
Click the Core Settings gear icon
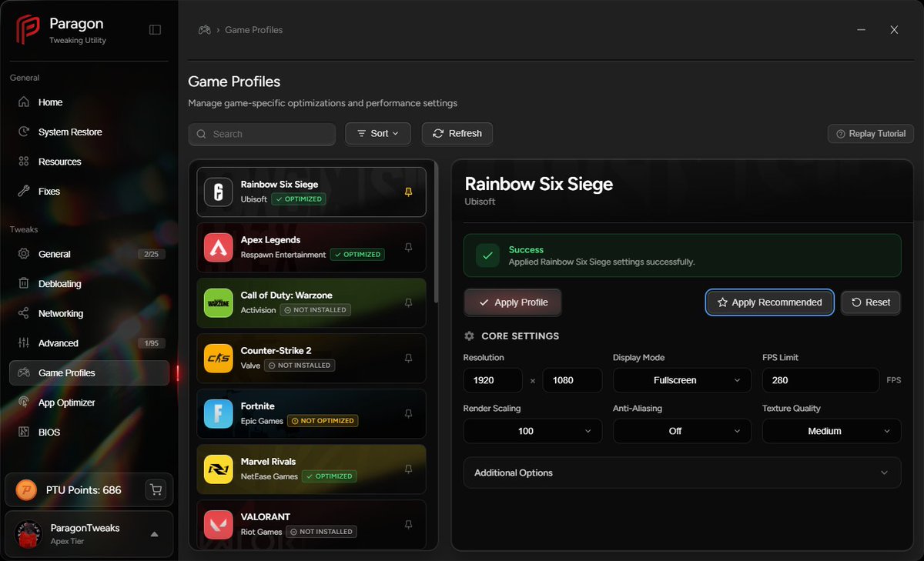tap(469, 336)
